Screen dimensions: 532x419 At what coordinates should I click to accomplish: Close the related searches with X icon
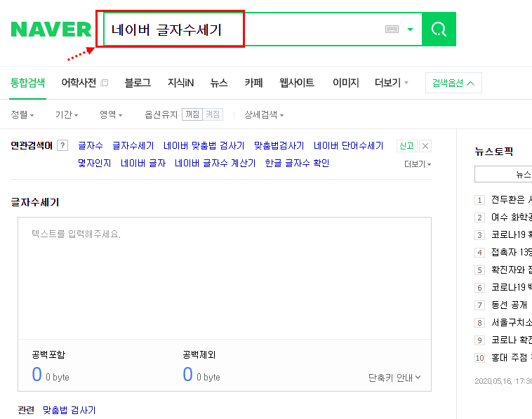[x=425, y=146]
